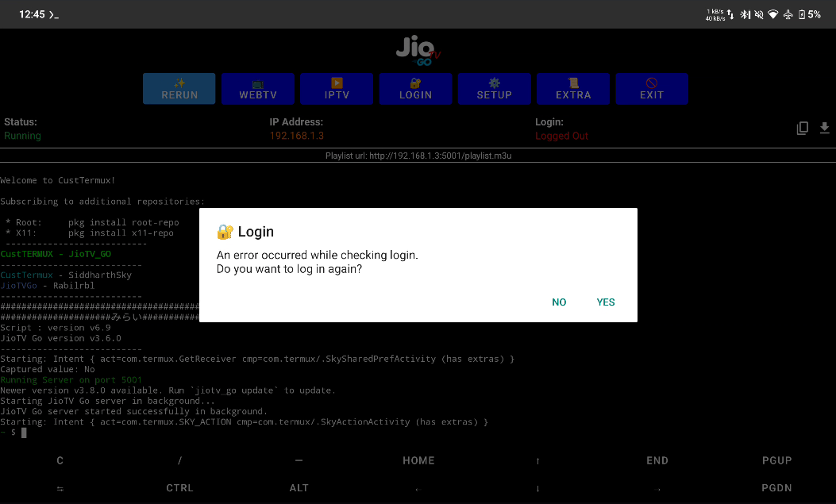Screen dimensions: 836x504
Task: Open the SETUP button
Action: pyautogui.click(x=495, y=89)
